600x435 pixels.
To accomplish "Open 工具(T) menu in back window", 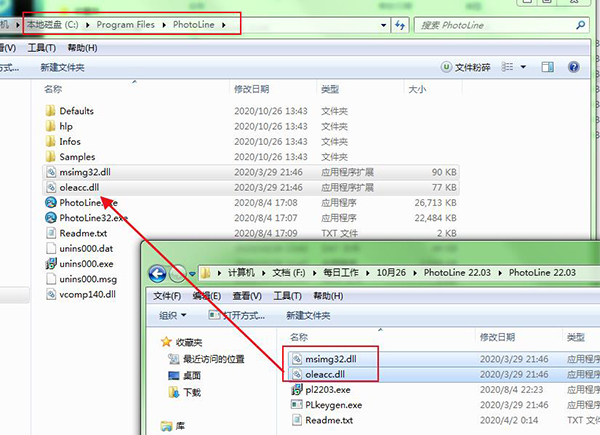I will [42, 48].
